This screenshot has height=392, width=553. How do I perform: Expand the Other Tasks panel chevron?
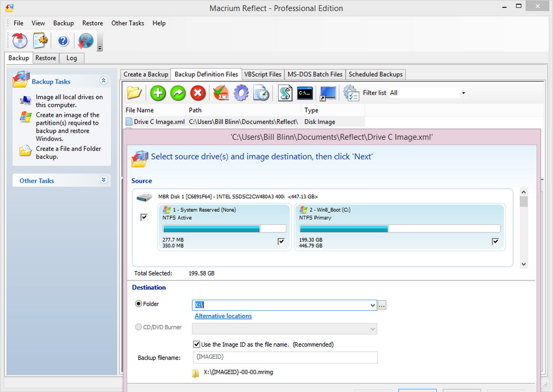(104, 180)
